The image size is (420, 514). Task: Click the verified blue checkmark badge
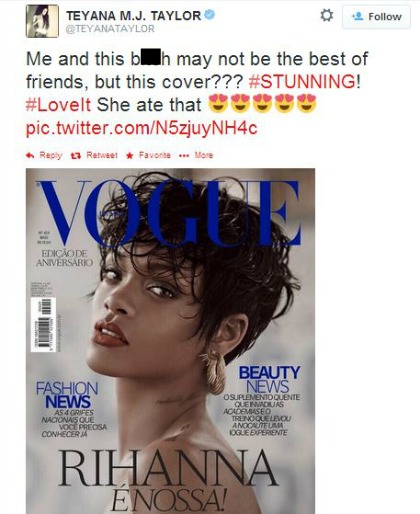click(209, 15)
